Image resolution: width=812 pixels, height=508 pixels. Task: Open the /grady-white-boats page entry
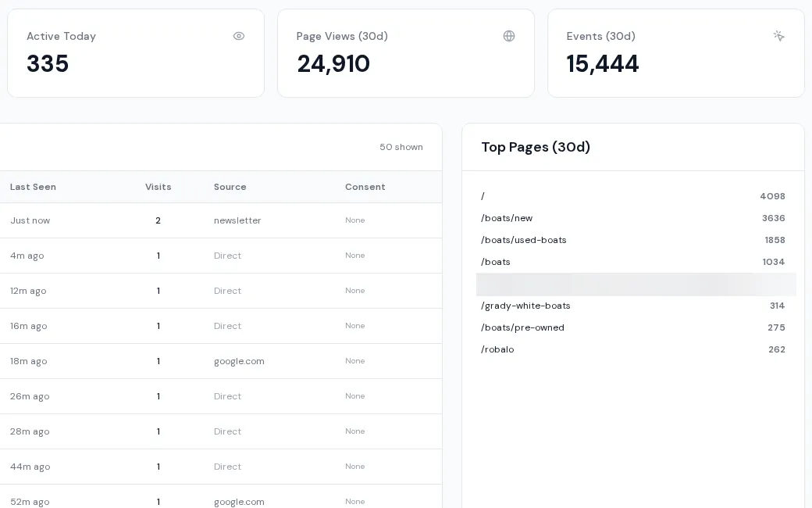633,306
